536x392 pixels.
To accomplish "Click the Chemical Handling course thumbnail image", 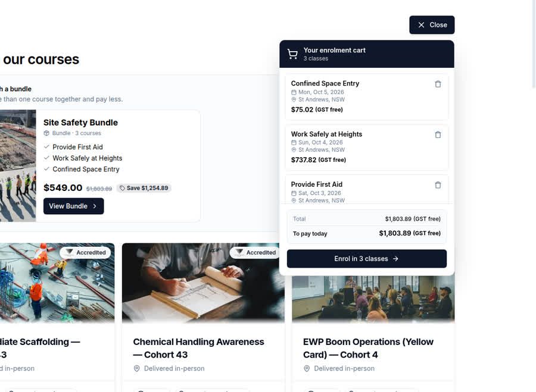I will [204, 283].
